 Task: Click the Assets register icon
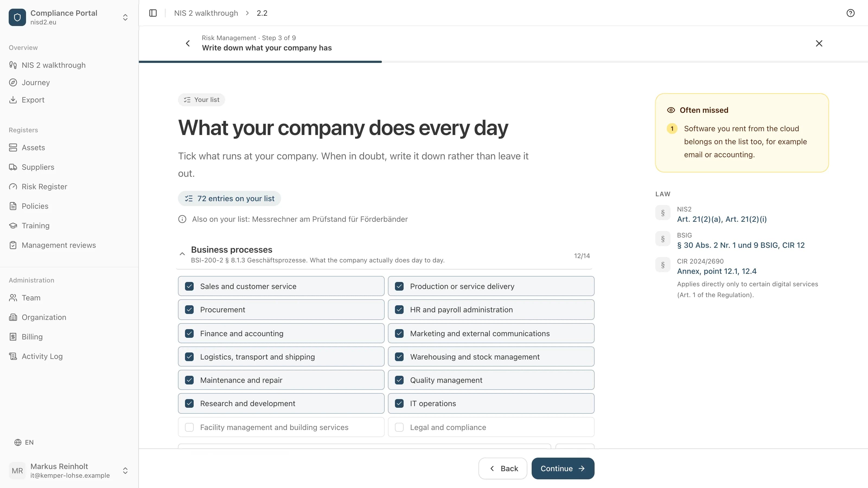coord(13,147)
